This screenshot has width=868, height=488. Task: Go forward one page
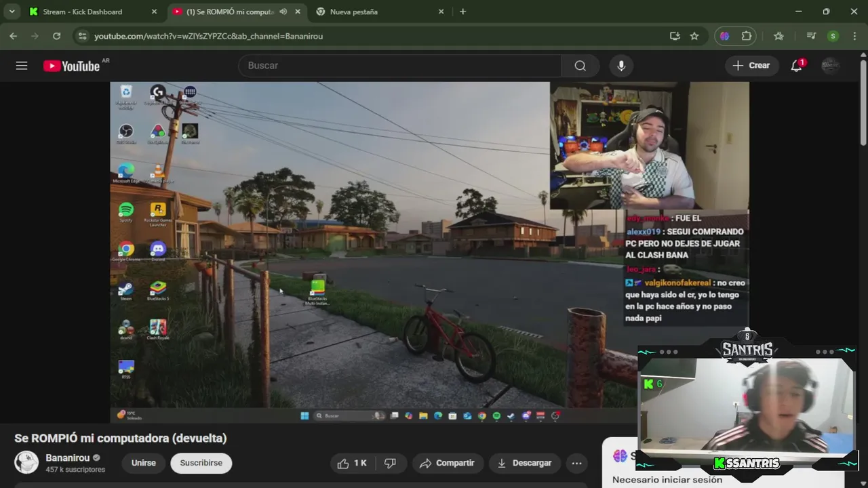(35, 36)
